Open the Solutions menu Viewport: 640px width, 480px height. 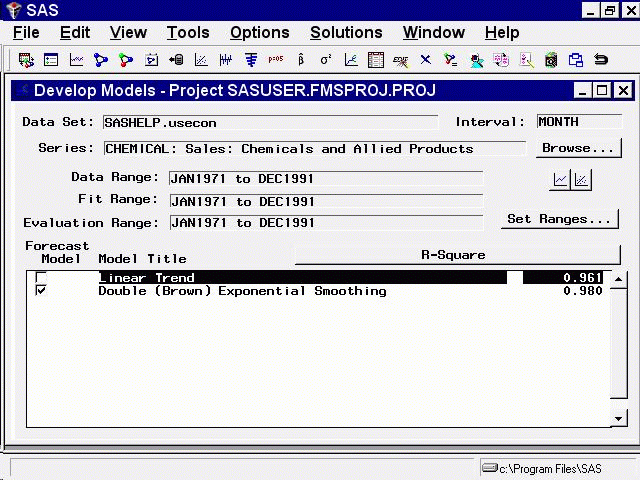pyautogui.click(x=346, y=33)
